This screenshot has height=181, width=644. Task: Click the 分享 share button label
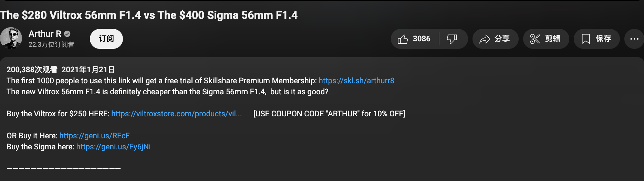pyautogui.click(x=502, y=39)
